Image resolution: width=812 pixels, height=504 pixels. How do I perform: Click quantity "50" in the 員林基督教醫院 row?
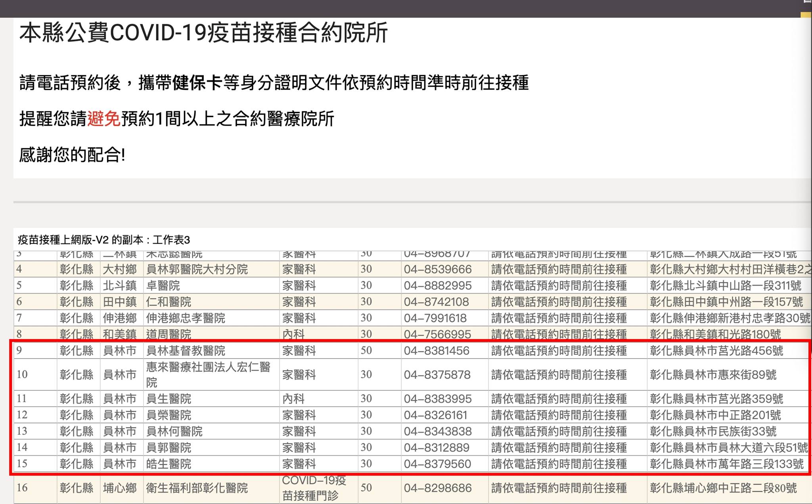point(366,350)
